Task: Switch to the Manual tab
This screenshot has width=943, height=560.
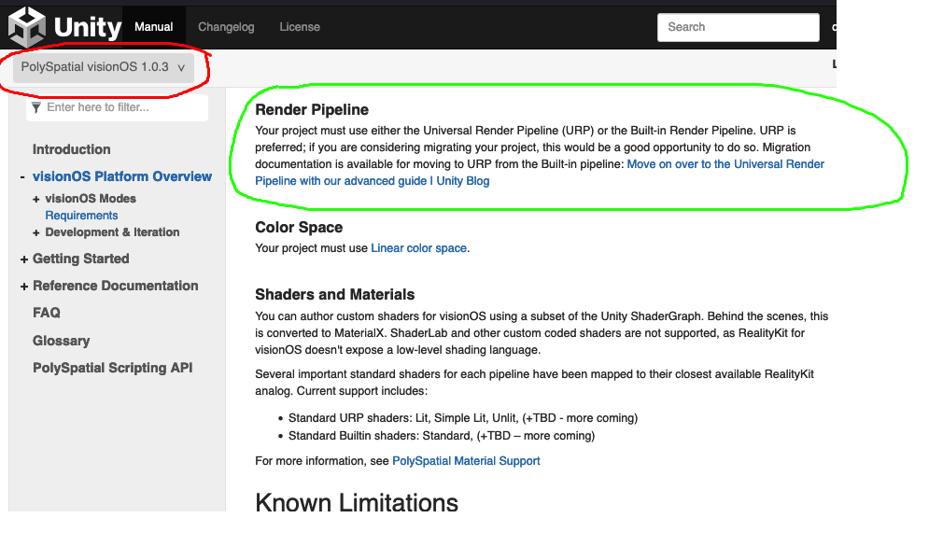Action: point(154,27)
